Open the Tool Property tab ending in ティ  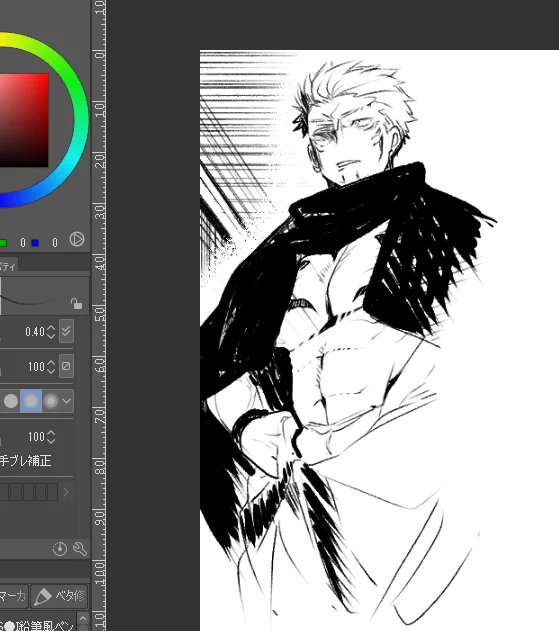click(x=8, y=266)
